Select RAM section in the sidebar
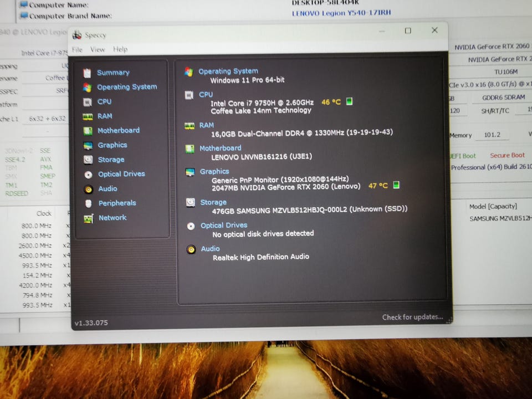This screenshot has width=532, height=399. (105, 116)
